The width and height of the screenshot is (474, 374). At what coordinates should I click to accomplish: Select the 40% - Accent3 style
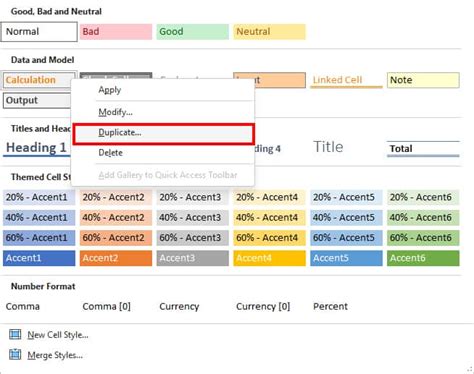click(193, 217)
